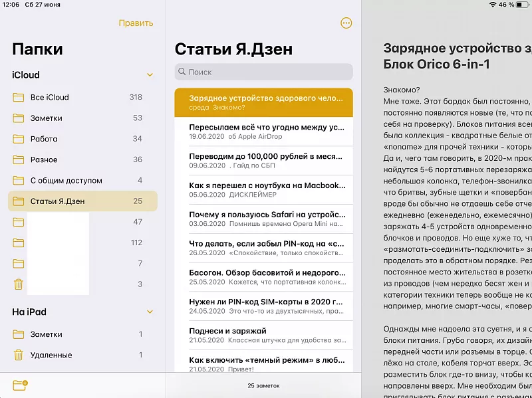This screenshot has height=398, width=532.
Task: Click the Работа folder icon
Action: (x=19, y=139)
